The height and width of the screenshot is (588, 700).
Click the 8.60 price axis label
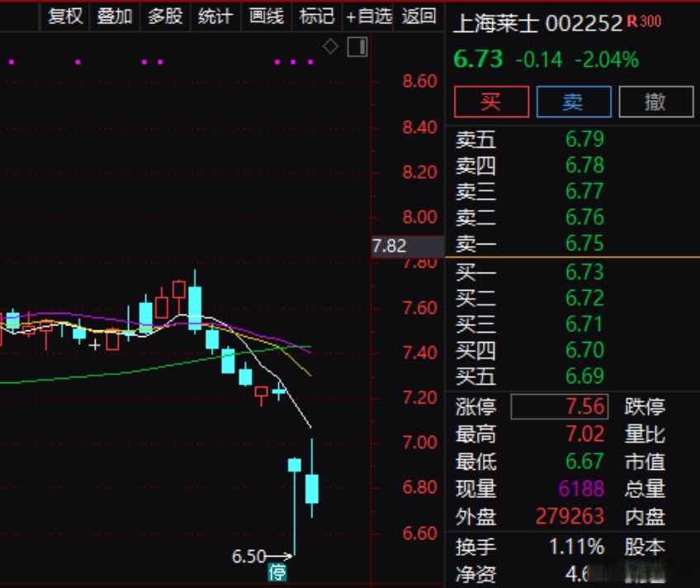[419, 81]
